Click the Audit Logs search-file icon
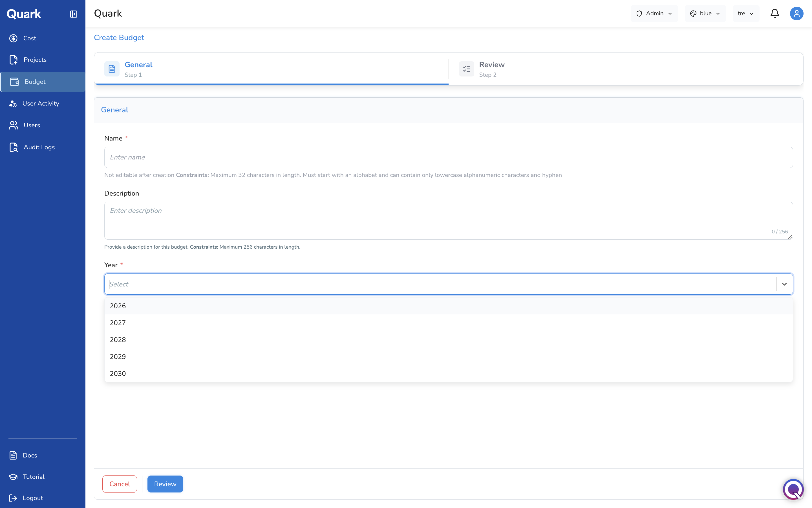Image resolution: width=812 pixels, height=508 pixels. tap(14, 147)
